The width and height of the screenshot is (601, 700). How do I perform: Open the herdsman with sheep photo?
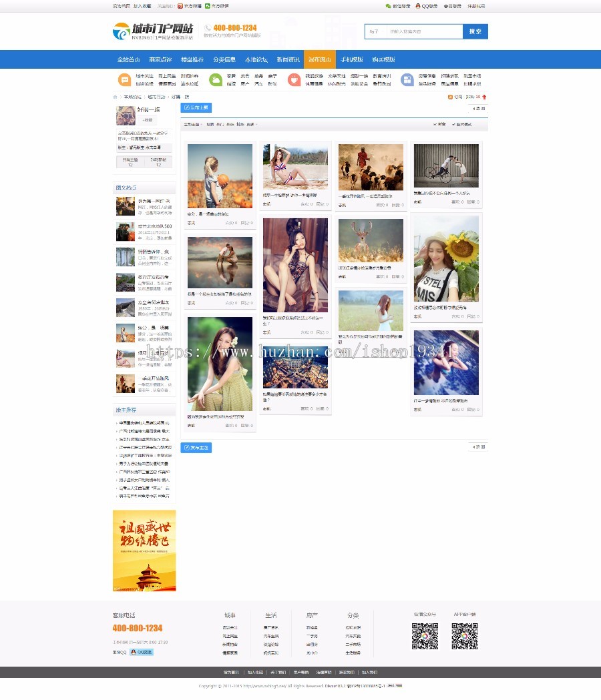(x=371, y=167)
